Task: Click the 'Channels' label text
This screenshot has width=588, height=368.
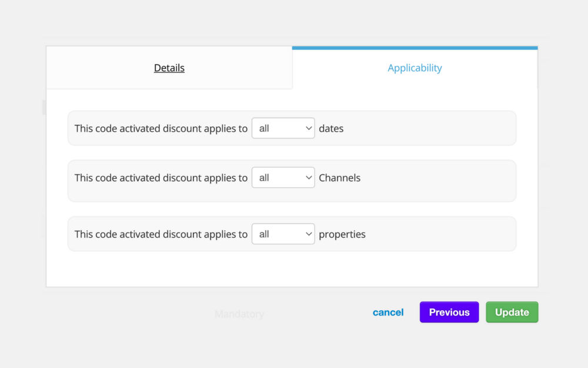Action: 339,178
